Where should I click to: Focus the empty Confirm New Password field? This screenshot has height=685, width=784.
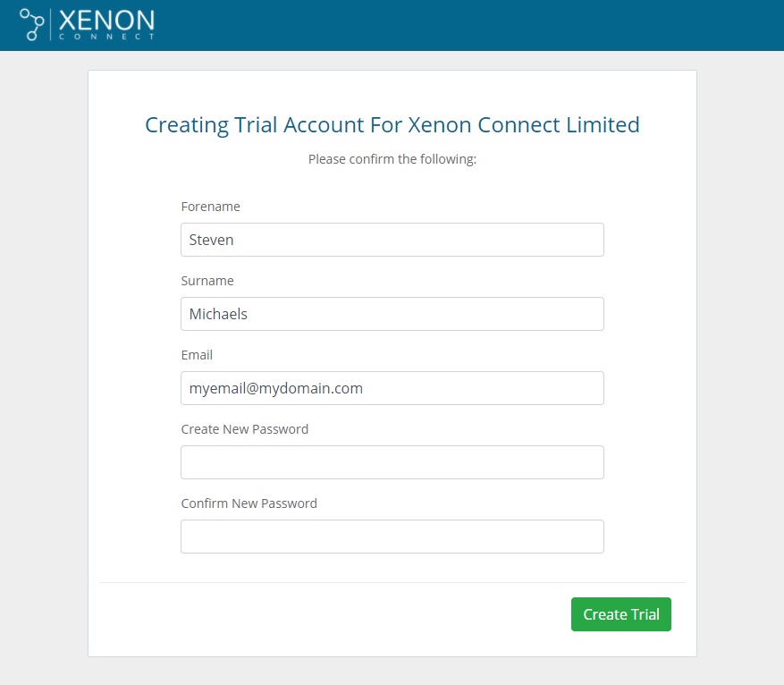[392, 537]
